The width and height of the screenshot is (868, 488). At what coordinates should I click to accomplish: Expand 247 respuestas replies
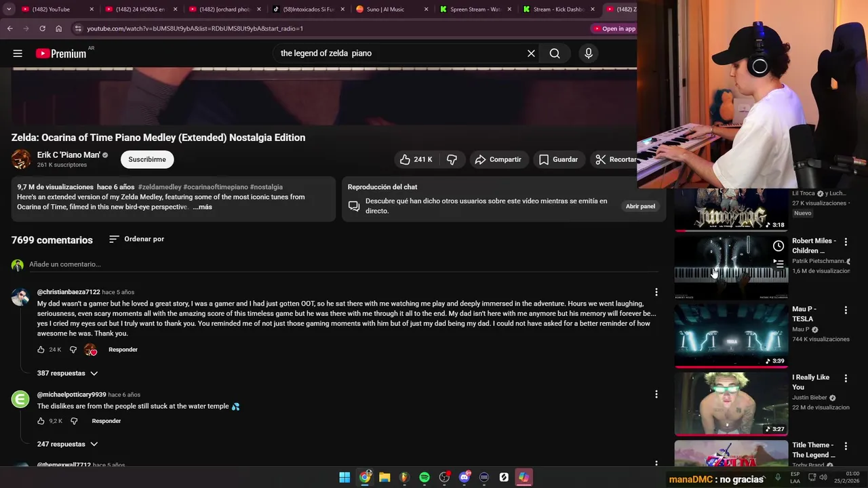pos(67,444)
